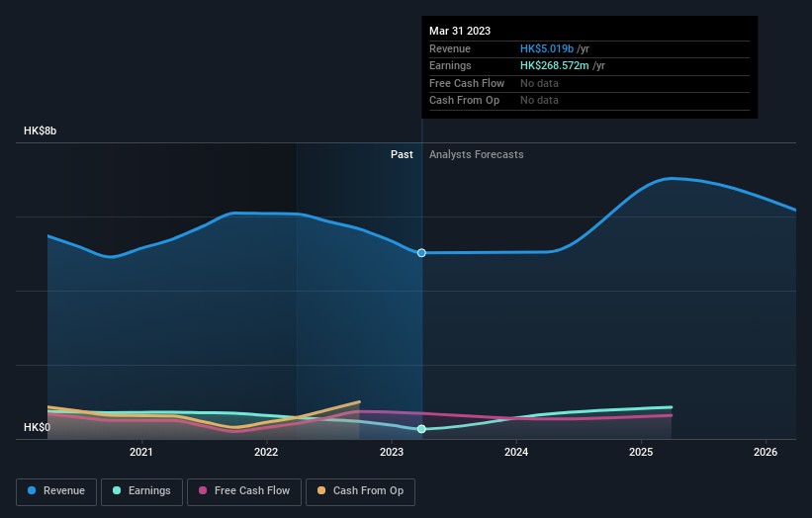Click the Free Cash Flow No data row
This screenshot has width=812, height=518.
click(589, 83)
